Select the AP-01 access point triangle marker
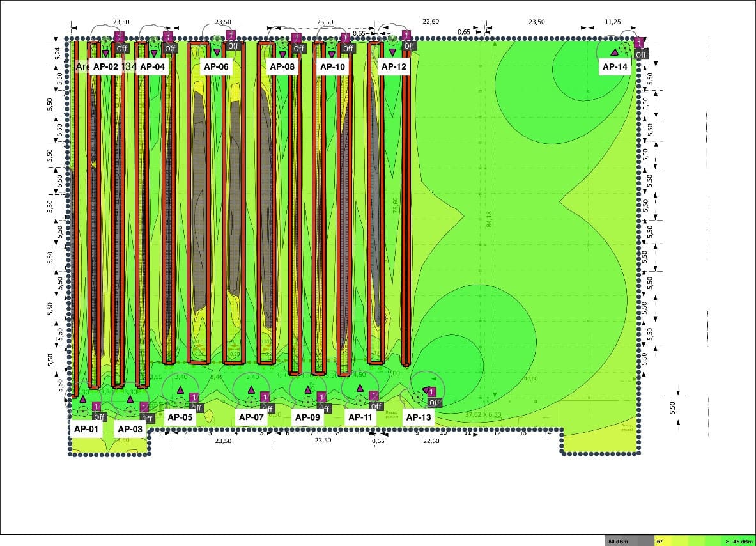Image resolution: width=756 pixels, height=546 pixels. tap(83, 400)
